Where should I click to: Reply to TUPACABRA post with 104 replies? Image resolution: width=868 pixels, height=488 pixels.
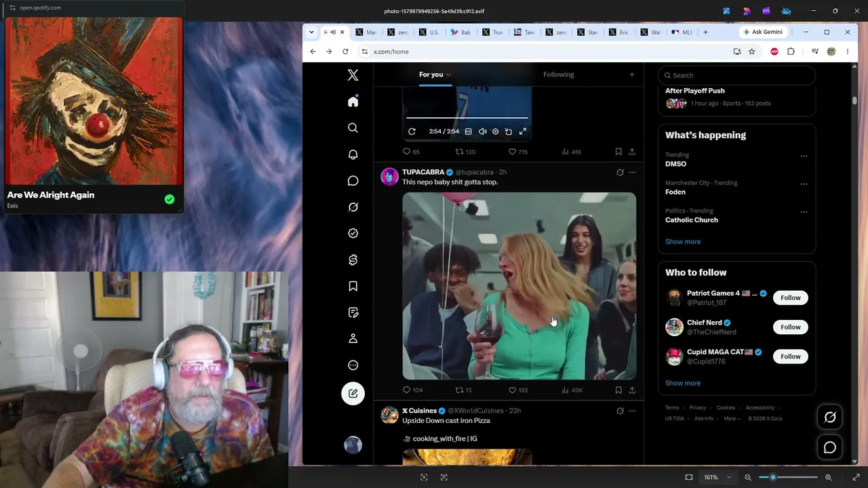tap(412, 390)
